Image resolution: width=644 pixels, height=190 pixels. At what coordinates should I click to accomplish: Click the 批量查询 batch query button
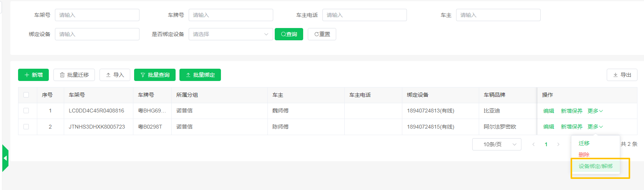pyautogui.click(x=154, y=75)
